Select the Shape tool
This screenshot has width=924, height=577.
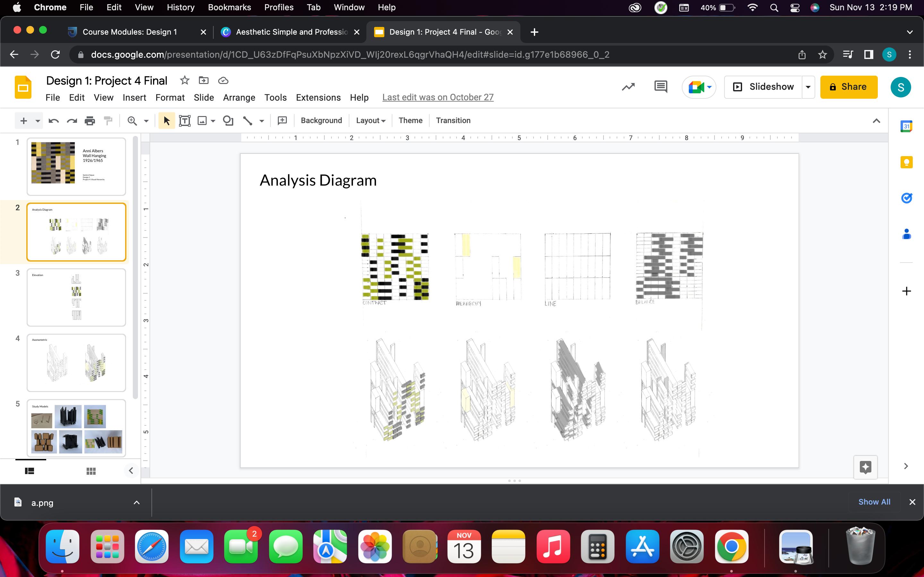pyautogui.click(x=228, y=121)
